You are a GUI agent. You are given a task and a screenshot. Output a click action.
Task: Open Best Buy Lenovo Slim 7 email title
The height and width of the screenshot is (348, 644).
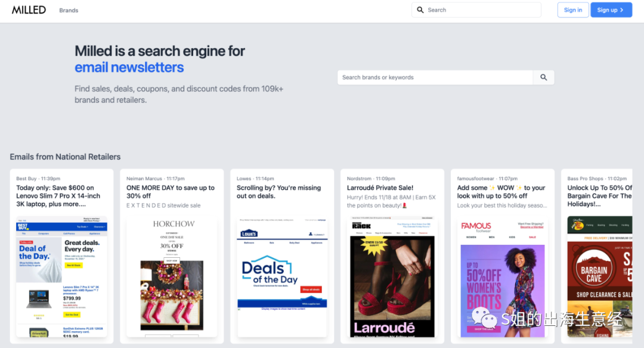click(x=58, y=196)
